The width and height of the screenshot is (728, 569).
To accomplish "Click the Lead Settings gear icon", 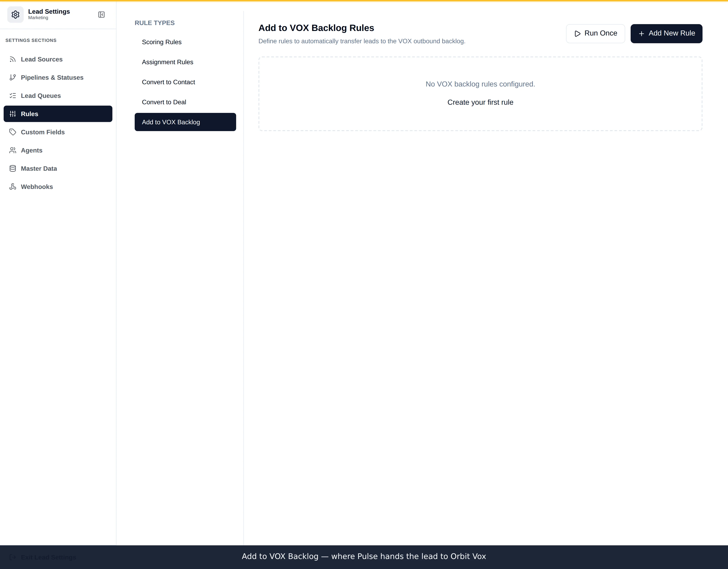I will 15,15.
